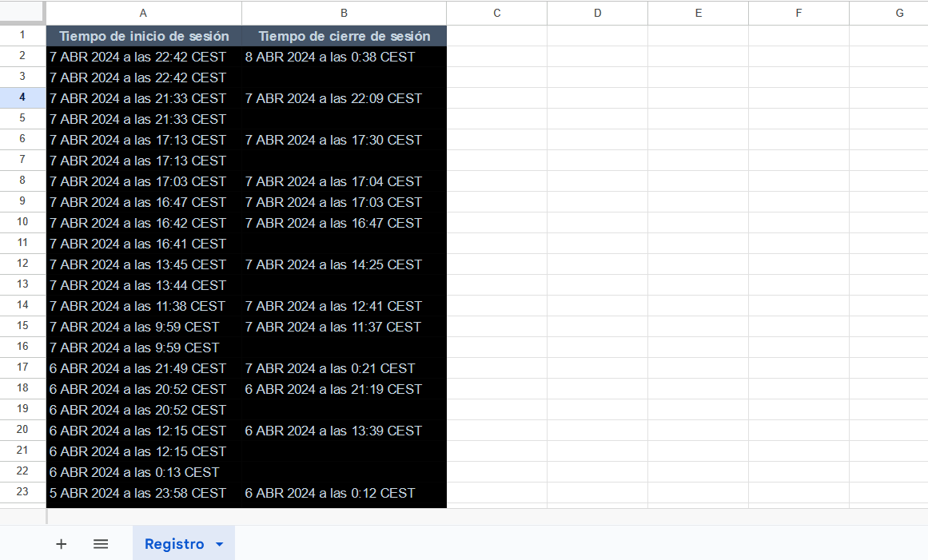This screenshot has width=928, height=560.
Task: Select cell '7 ABR 2024 a las 14:25 CEST'
Action: tap(344, 264)
